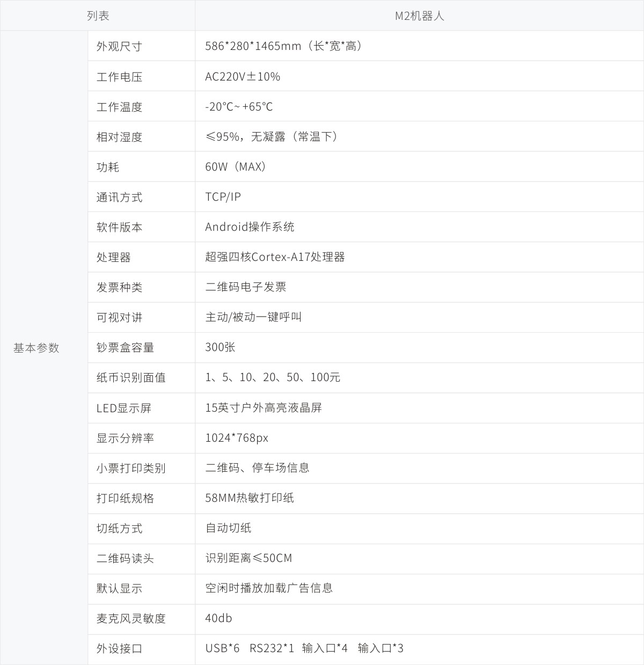Click the 外观尺寸 row label
The width and height of the screenshot is (644, 665).
(x=119, y=47)
